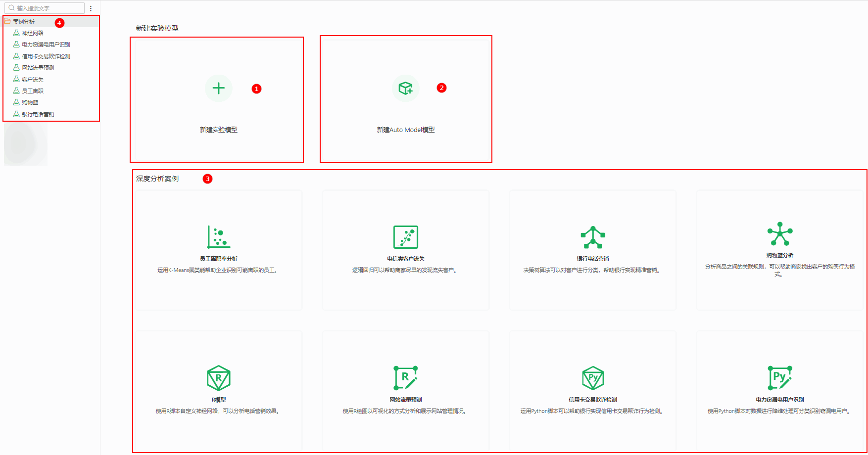This screenshot has height=455, width=868.
Task: Select 网站流量预测 in the tree
Action: tap(38, 68)
